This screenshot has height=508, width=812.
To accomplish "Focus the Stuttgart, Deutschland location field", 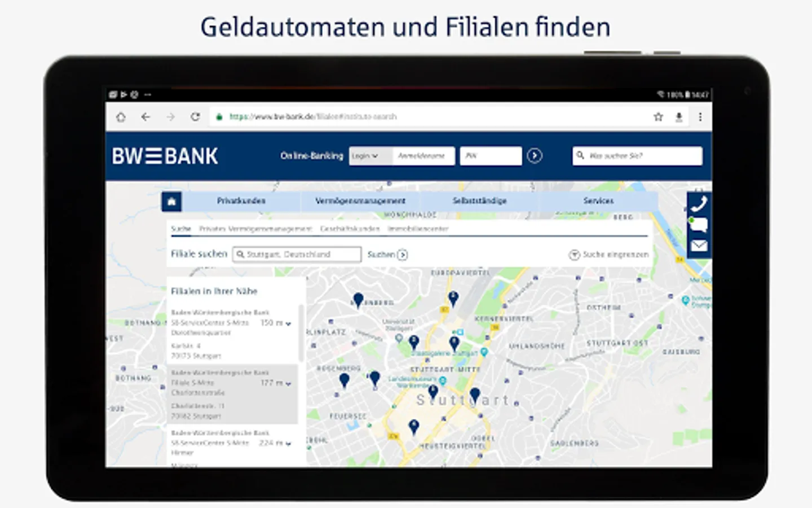I will pyautogui.click(x=297, y=255).
